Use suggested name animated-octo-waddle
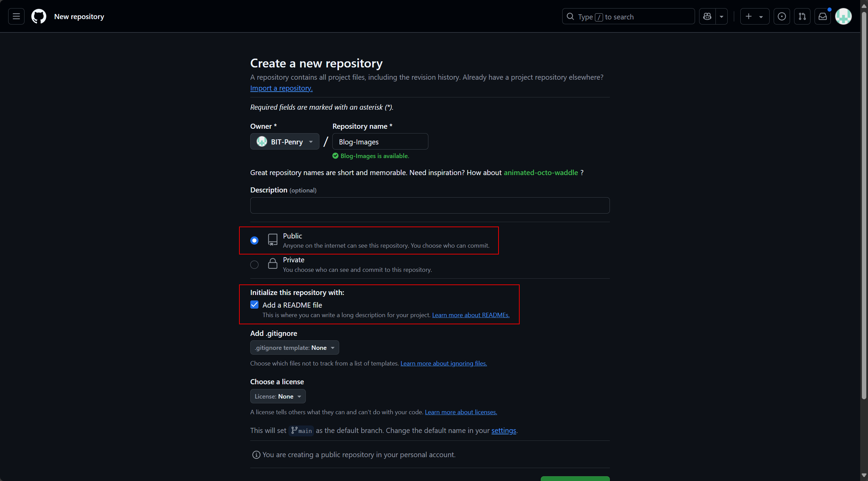Screen dimensions: 868x481 click(541, 173)
